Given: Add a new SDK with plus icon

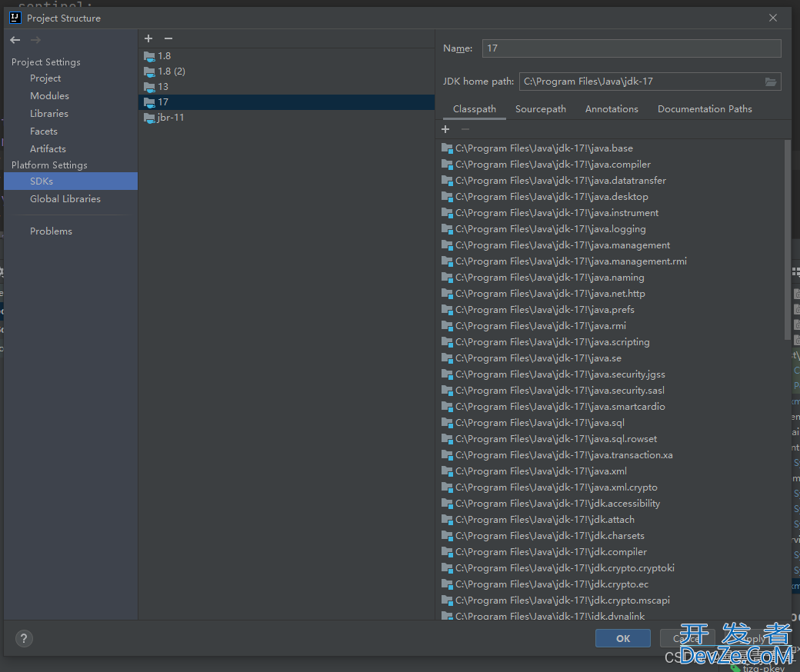Looking at the screenshot, I should (148, 38).
